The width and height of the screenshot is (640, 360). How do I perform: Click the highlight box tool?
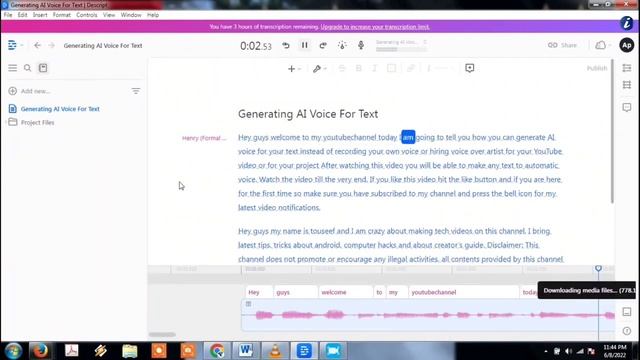[x=391, y=68]
